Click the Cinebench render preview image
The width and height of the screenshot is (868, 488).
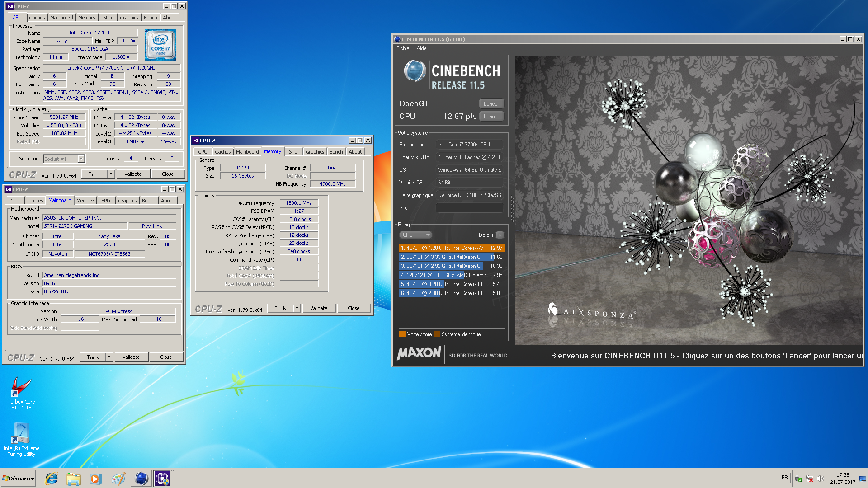click(x=689, y=200)
